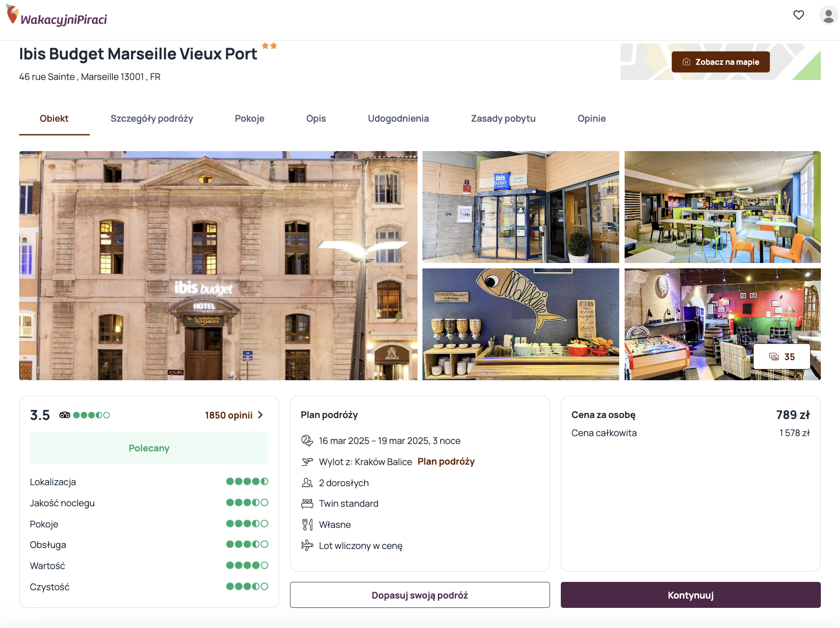The image size is (840, 628).
Task: Select the Obiekt tab
Action: click(54, 118)
